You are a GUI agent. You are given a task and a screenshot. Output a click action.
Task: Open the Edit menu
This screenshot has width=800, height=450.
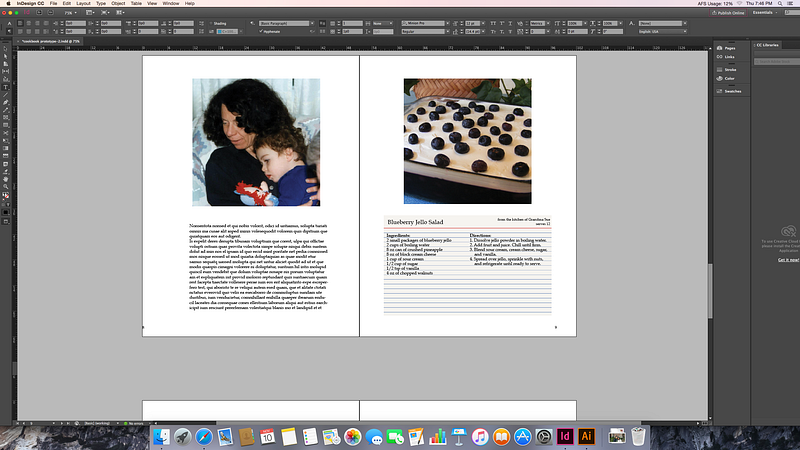point(67,4)
